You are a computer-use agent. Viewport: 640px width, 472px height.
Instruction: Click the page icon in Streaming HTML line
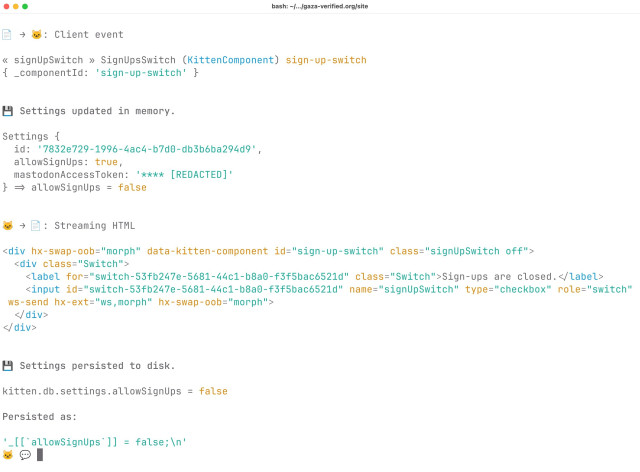(x=36, y=225)
